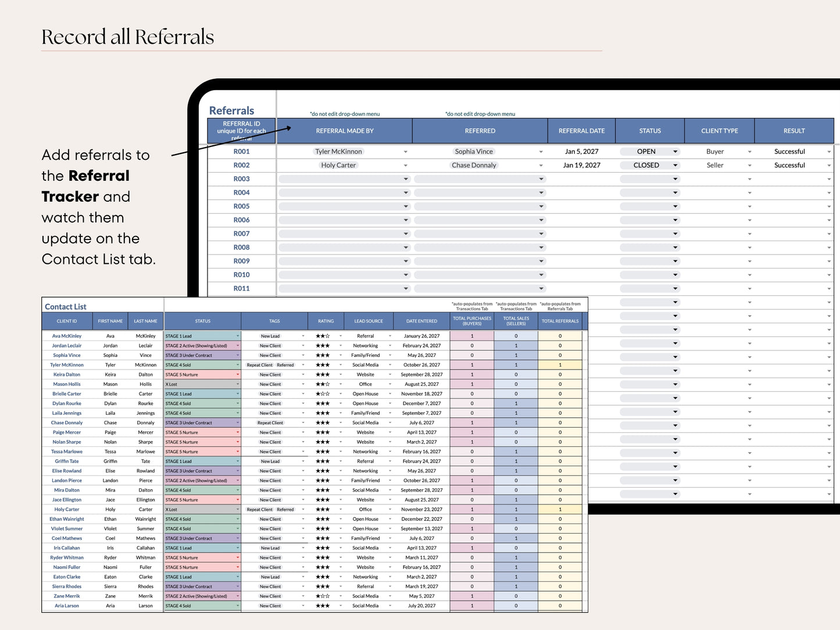Image resolution: width=840 pixels, height=630 pixels.
Task: Open status dropdown in Jordan Leclair row
Action: [x=237, y=346]
